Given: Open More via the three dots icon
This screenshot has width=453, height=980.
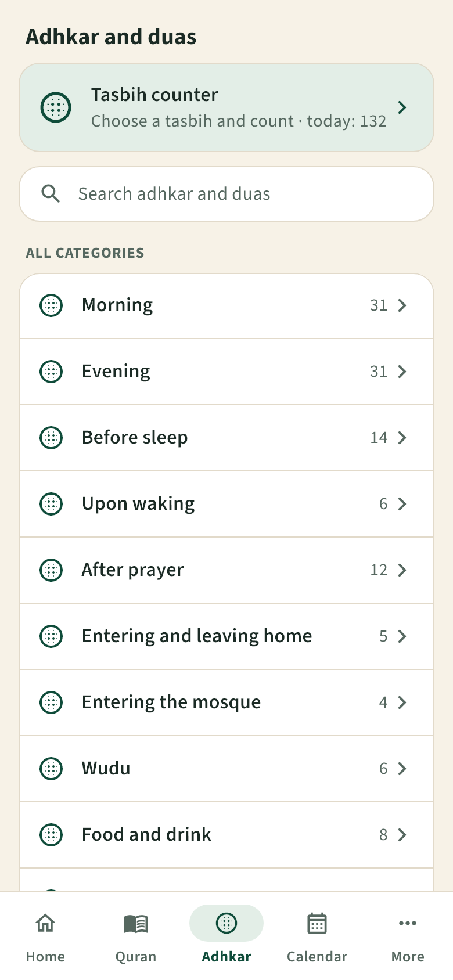Looking at the screenshot, I should (x=408, y=923).
